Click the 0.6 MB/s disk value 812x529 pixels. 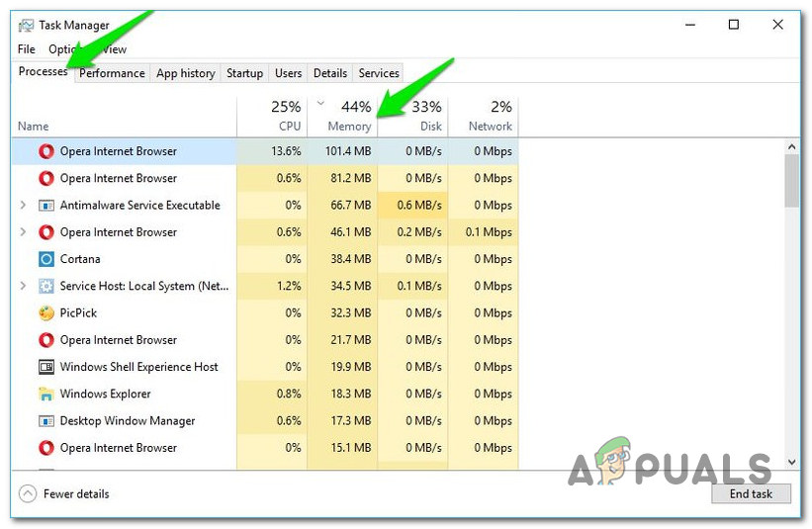tap(419, 206)
